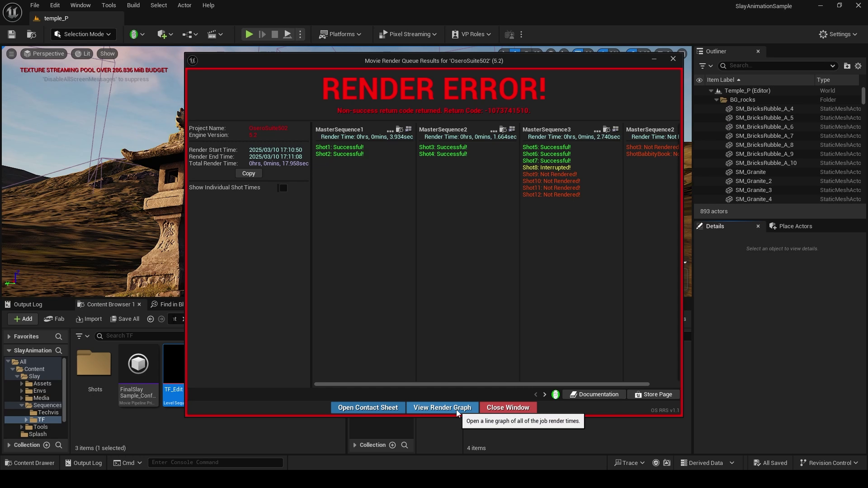Click the viewport Show flags button
The height and width of the screenshot is (488, 868).
(107, 54)
